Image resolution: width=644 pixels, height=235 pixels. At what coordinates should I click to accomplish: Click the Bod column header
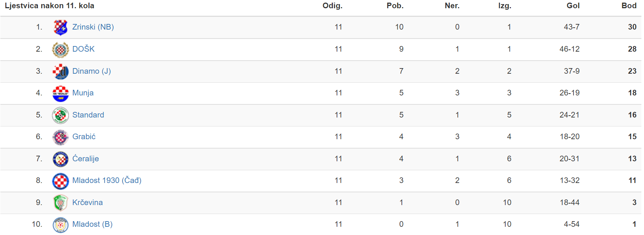click(629, 6)
